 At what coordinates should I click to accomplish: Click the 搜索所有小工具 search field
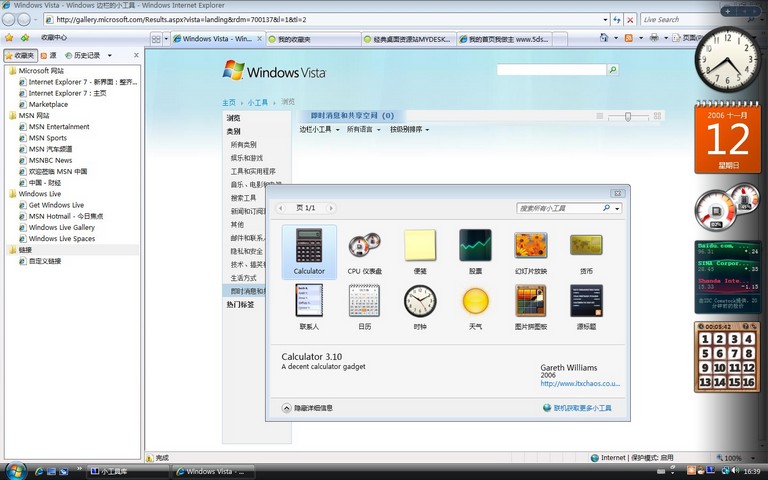[x=559, y=208]
